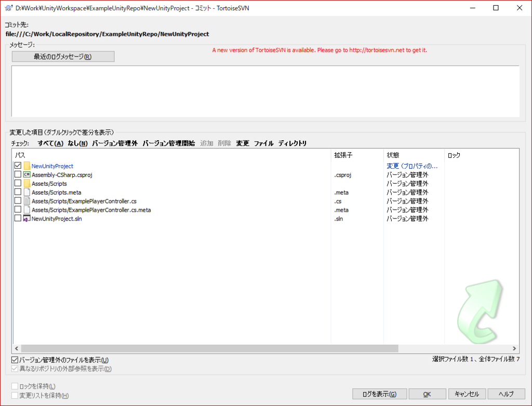Click the ファイル check filter
This screenshot has width=532, height=406.
tap(263, 143)
